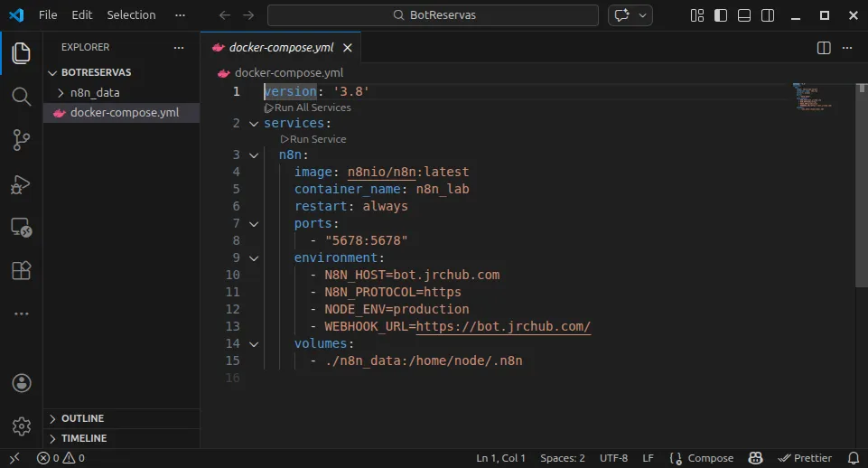
Task: Open a remote window from status bar
Action: pyautogui.click(x=14, y=458)
